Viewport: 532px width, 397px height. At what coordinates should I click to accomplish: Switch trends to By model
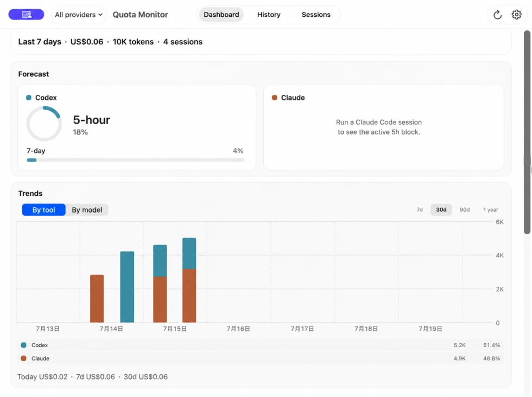[x=87, y=210]
